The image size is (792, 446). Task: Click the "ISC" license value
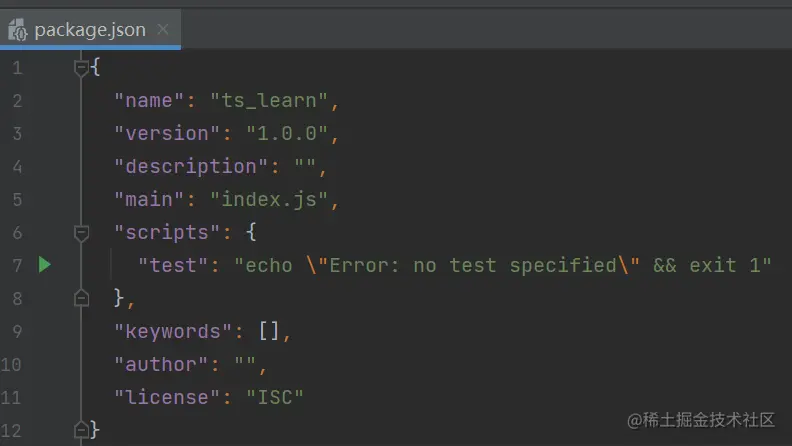click(x=275, y=398)
